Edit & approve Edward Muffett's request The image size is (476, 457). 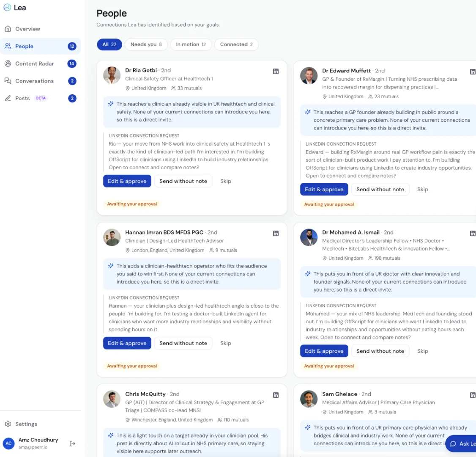[324, 189]
